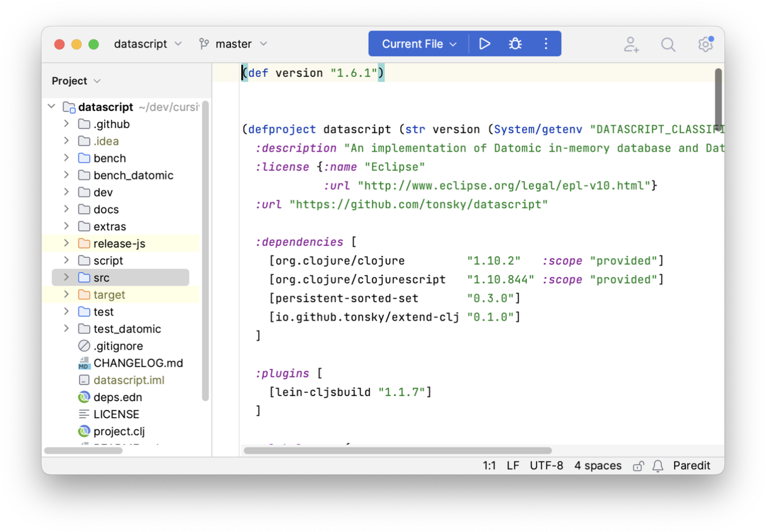Click the deps.edn Clojure file icon
Image resolution: width=766 pixels, height=532 pixels.
pyautogui.click(x=84, y=397)
